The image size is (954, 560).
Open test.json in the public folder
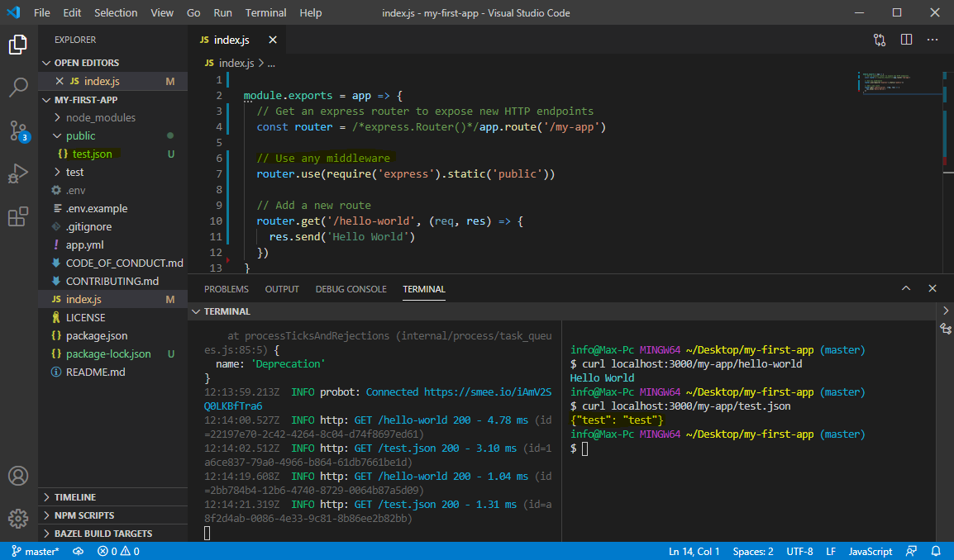[93, 154]
